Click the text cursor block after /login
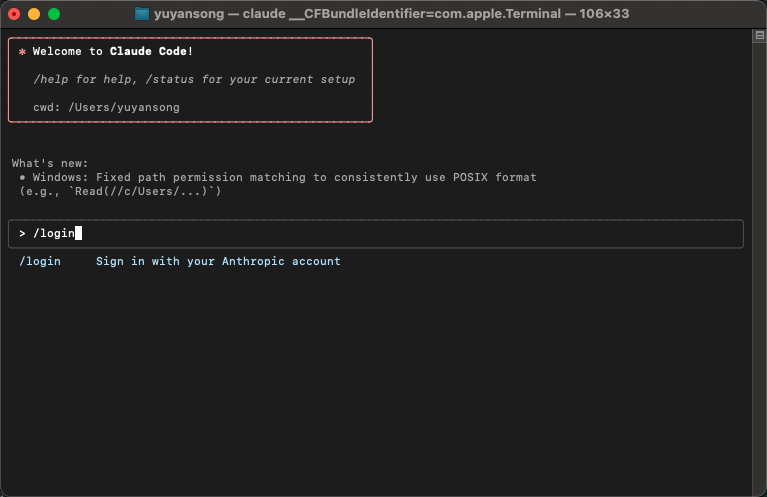Viewport: 767px width, 497px height. tap(78, 233)
